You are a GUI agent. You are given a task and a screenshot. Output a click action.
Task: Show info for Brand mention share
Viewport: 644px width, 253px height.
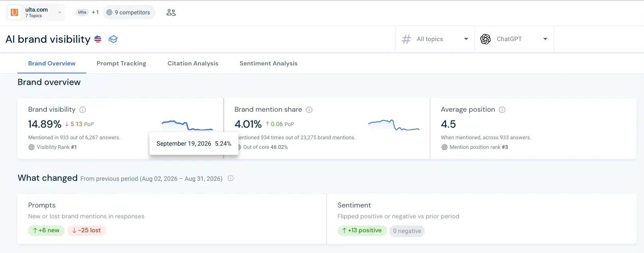[309, 110]
